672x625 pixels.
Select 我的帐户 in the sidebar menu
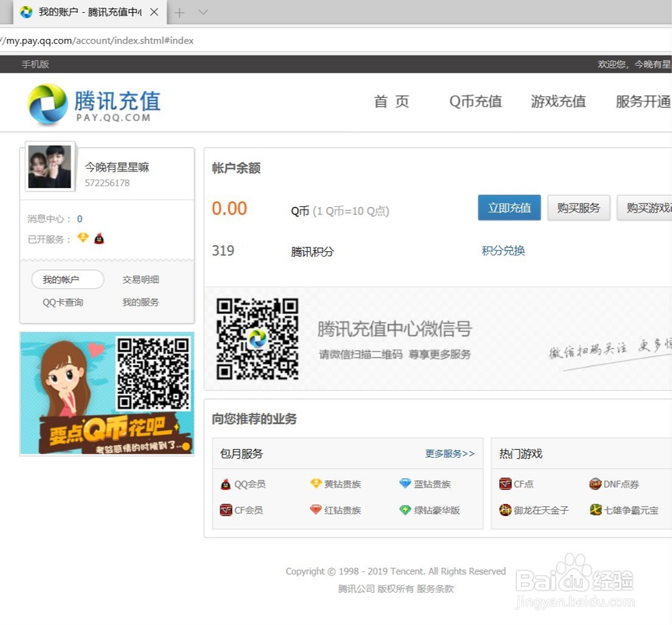point(68,280)
